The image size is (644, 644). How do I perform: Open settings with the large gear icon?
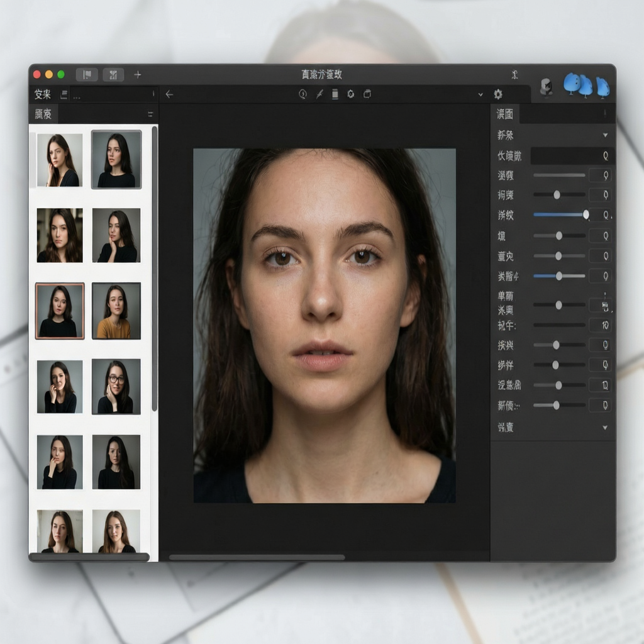tap(498, 94)
